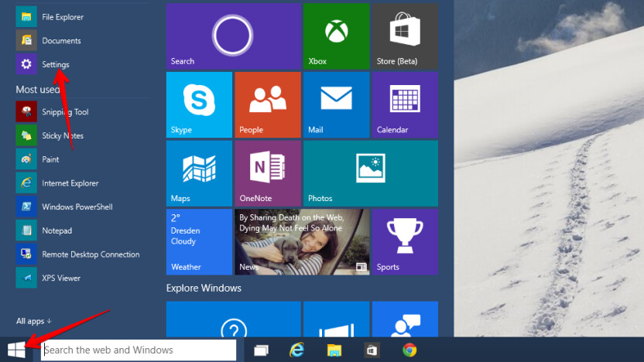
Task: Open Notepad from Most used
Action: click(x=44, y=231)
